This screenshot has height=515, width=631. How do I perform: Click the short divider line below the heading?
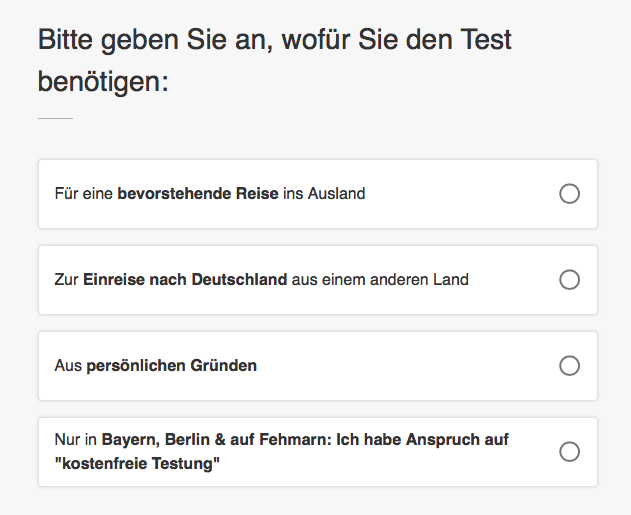(x=55, y=118)
